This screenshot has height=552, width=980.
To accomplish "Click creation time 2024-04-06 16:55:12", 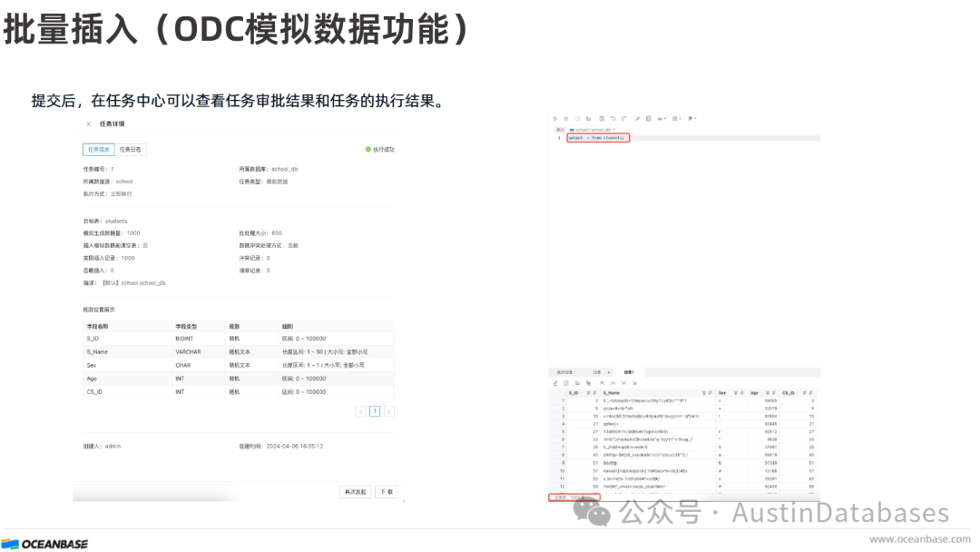I will point(295,447).
